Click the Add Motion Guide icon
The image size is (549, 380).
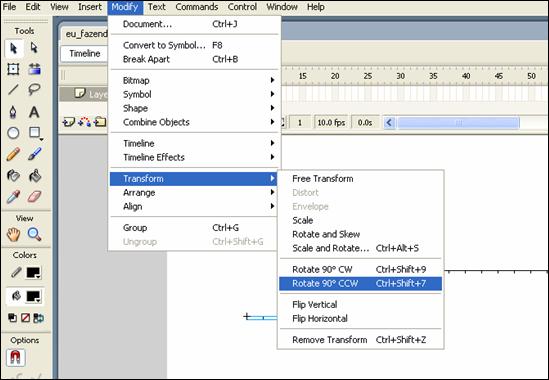click(84, 122)
